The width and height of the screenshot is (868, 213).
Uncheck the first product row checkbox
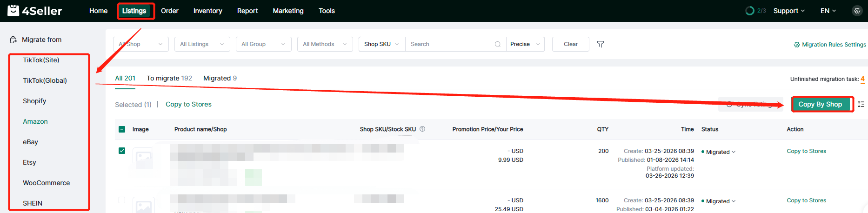[x=122, y=151]
